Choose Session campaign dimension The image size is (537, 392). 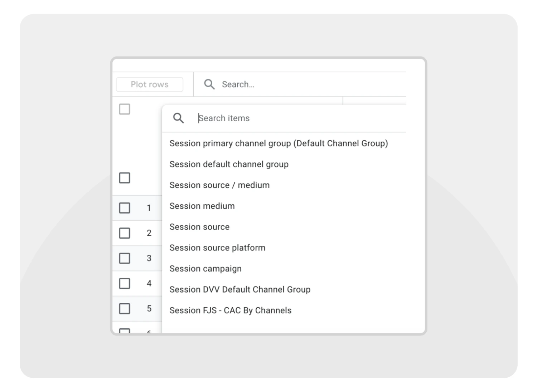[x=205, y=269]
